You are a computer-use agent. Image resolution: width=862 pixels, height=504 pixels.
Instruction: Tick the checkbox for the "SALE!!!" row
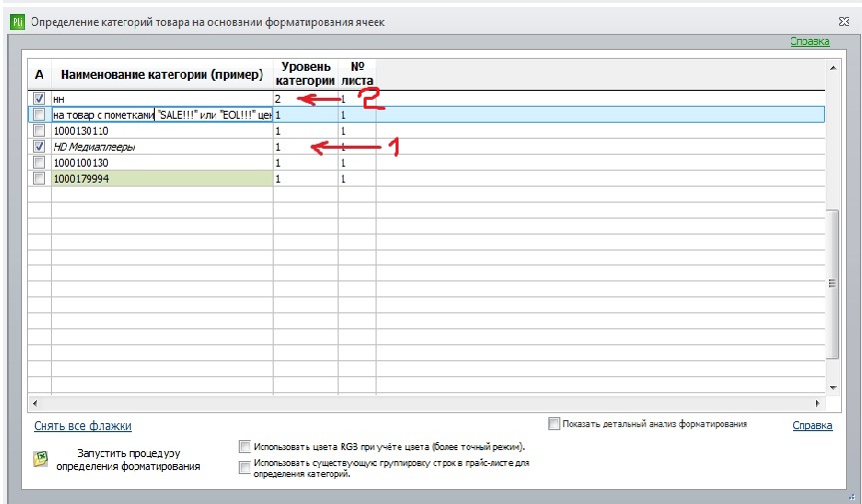point(39,115)
